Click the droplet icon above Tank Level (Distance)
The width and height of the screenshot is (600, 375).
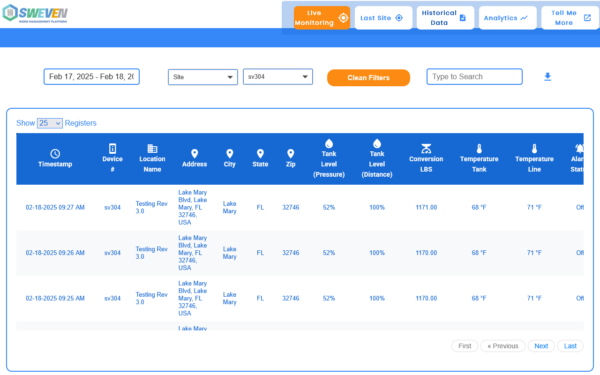click(x=377, y=143)
